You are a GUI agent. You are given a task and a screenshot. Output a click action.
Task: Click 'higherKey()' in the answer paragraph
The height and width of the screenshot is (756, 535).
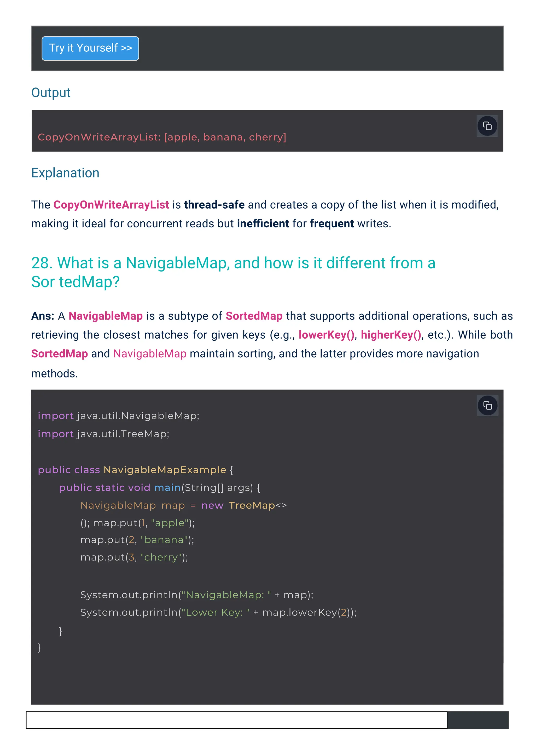(x=391, y=335)
